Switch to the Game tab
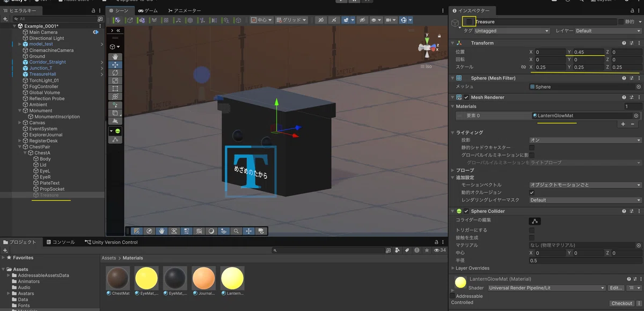The width and height of the screenshot is (644, 311). coord(148,11)
